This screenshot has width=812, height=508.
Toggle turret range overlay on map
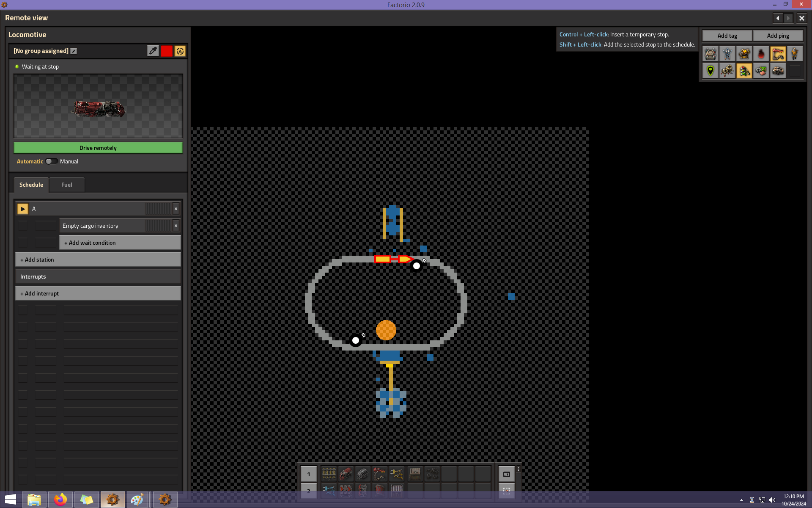744,54
